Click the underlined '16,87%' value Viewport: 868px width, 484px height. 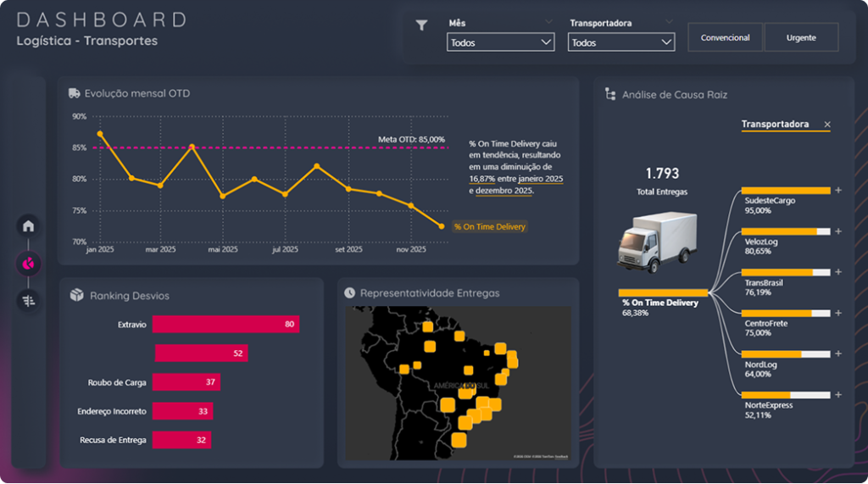click(482, 178)
